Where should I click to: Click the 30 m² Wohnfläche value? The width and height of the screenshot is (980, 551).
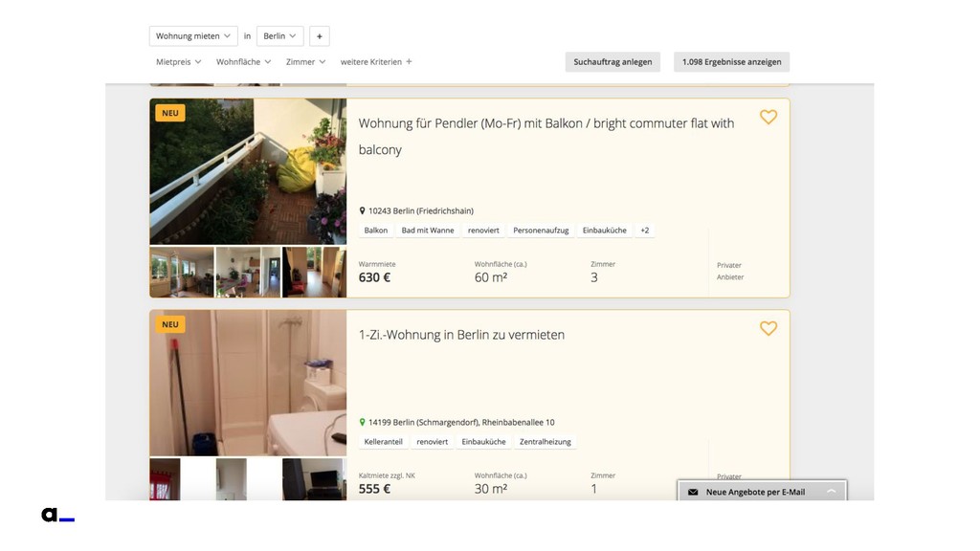coord(491,489)
